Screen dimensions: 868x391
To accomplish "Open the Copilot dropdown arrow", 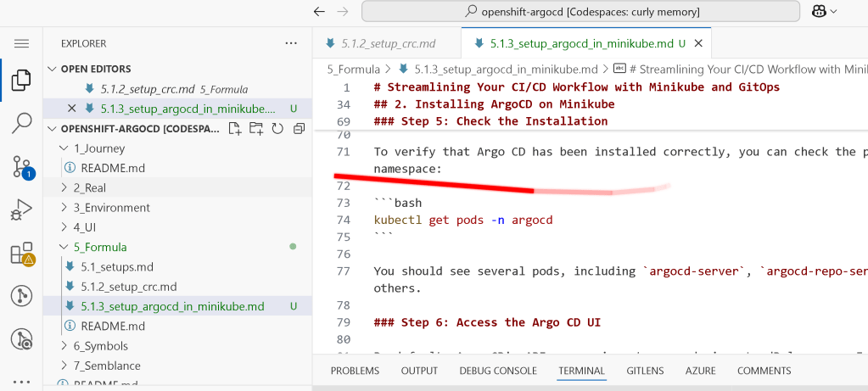I will 834,11.
